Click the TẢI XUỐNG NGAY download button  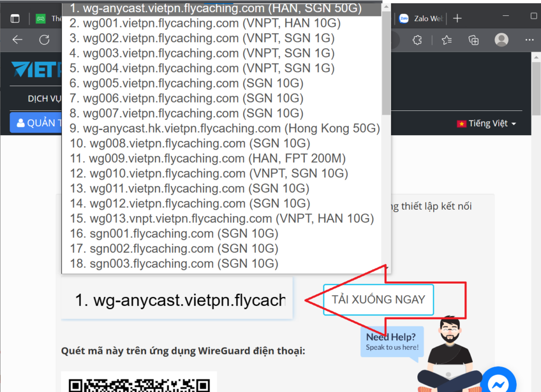coord(378,300)
